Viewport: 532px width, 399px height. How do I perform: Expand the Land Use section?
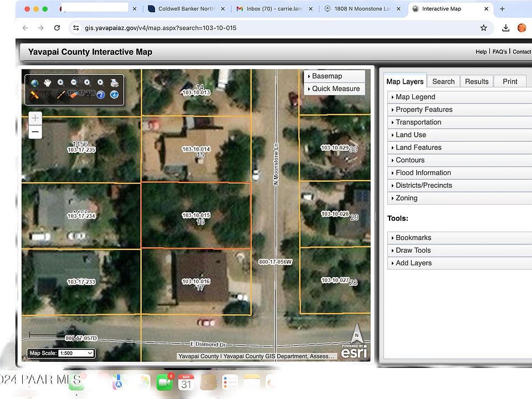coord(459,135)
